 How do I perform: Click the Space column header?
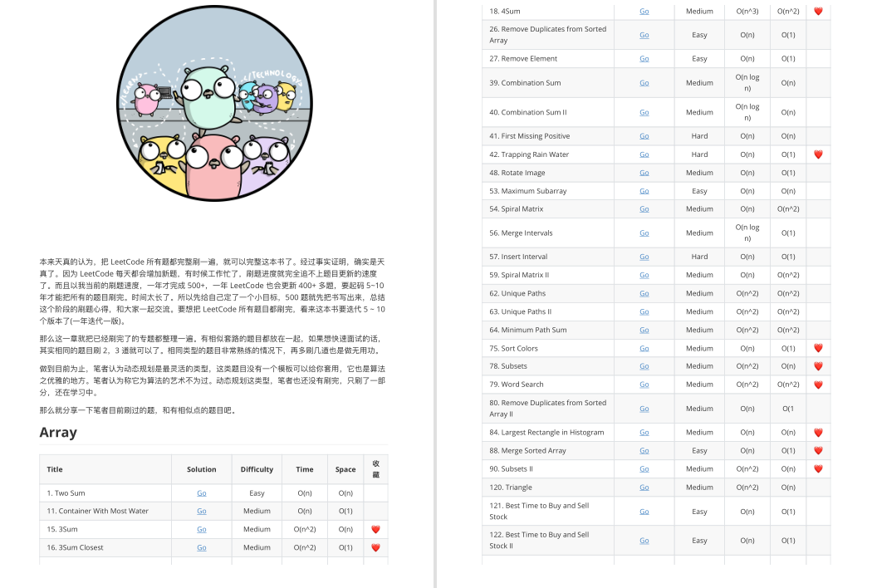345,469
